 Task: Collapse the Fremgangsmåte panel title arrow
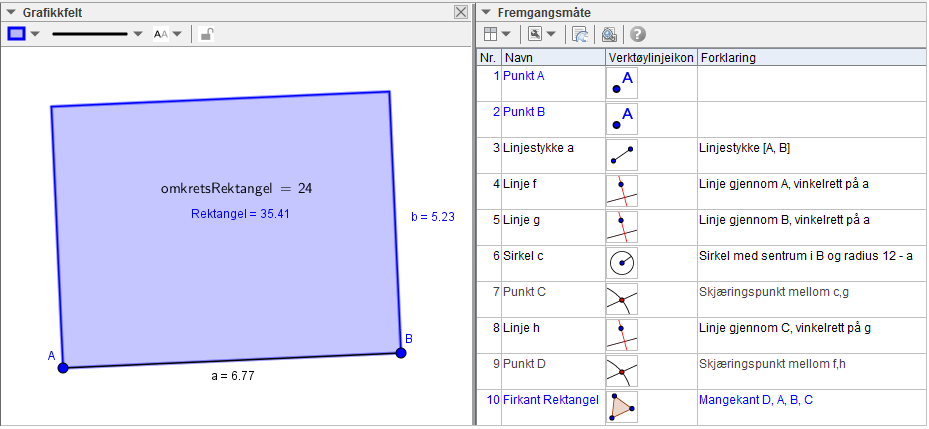pyautogui.click(x=485, y=12)
